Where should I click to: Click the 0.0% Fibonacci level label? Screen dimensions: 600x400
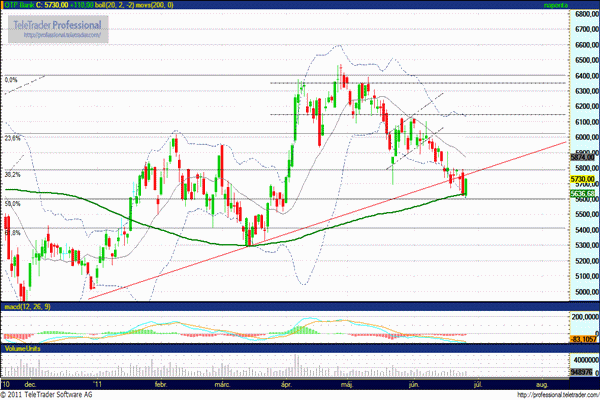point(12,79)
